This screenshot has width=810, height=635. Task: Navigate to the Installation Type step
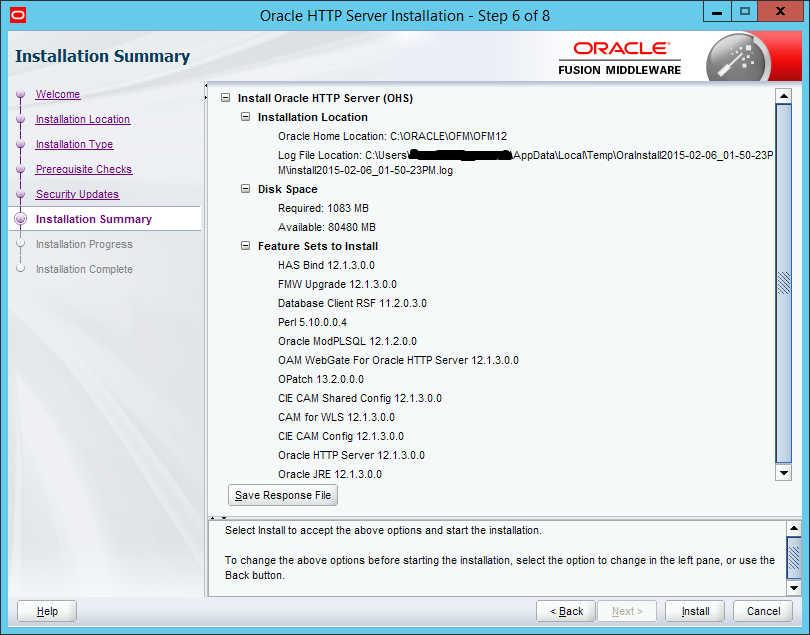coord(74,145)
